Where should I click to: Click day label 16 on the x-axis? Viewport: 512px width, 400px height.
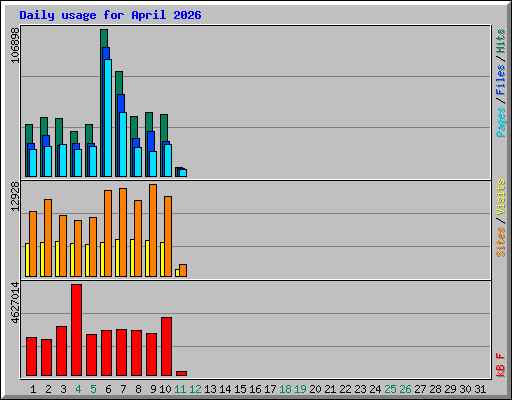(255, 389)
